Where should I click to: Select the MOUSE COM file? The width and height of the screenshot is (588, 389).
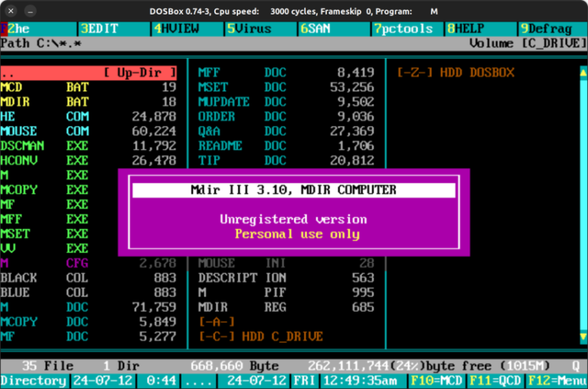tap(89, 131)
